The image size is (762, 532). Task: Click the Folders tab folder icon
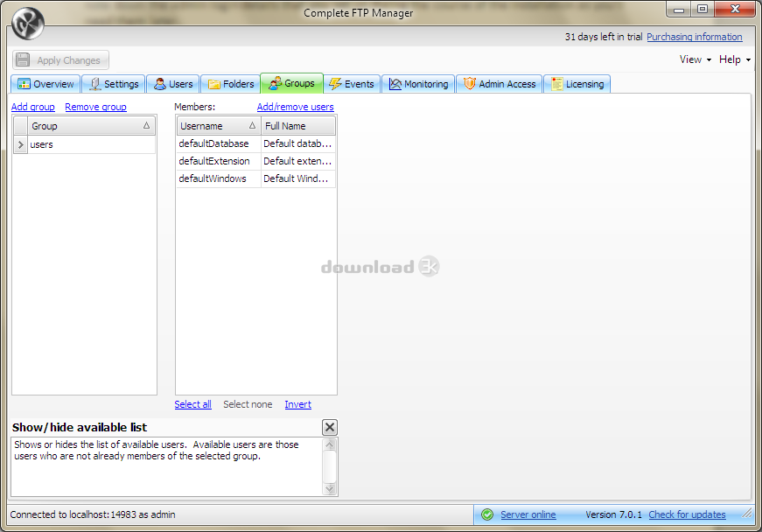point(213,84)
